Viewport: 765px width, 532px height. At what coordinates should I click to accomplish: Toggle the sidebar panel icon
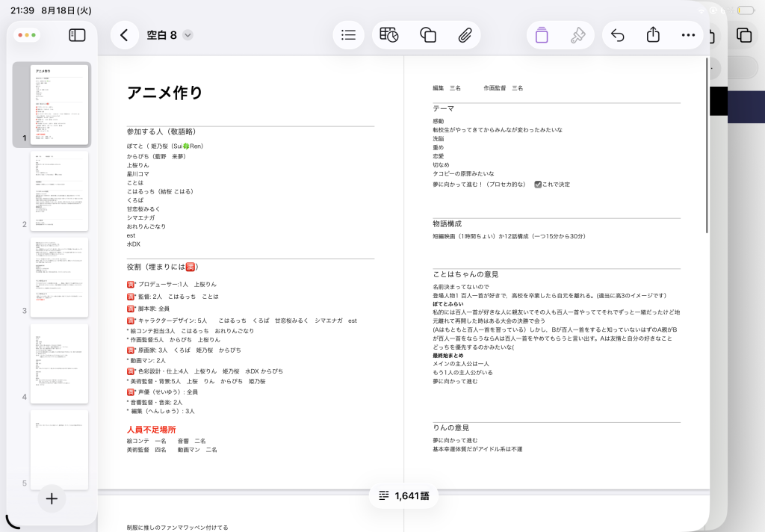(77, 35)
